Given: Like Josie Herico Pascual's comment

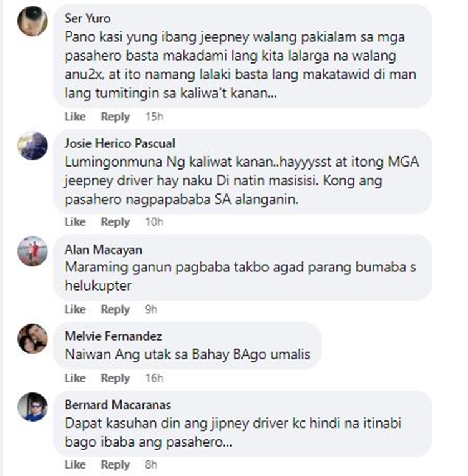Looking at the screenshot, I should 75,222.
